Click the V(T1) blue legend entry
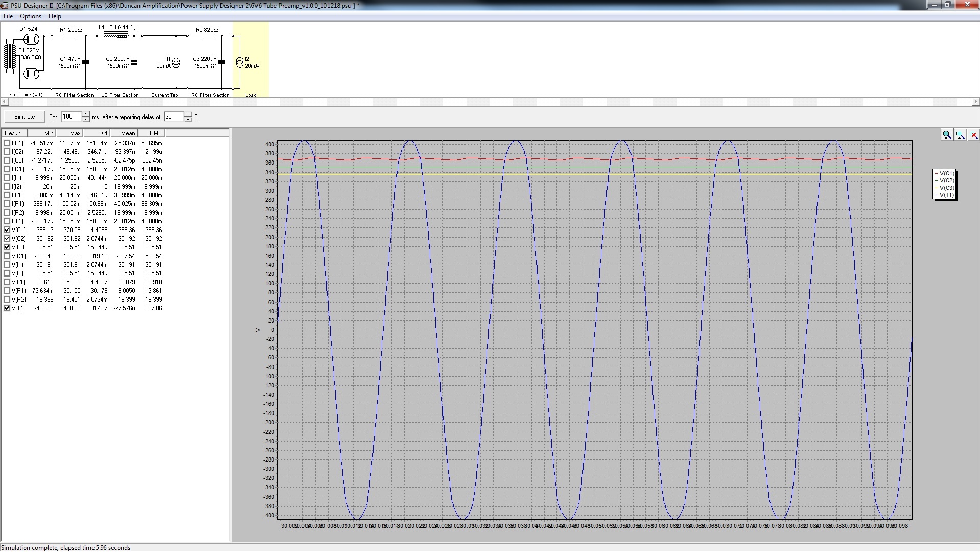 point(944,195)
